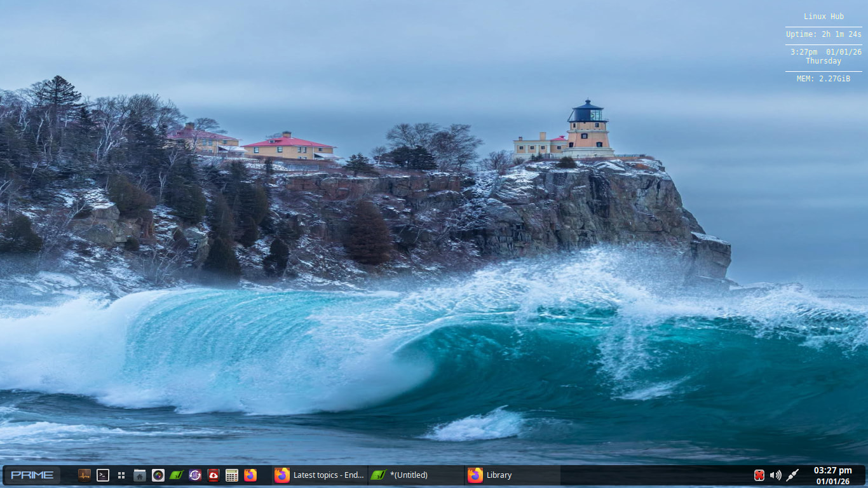Switch to the Latest topics Firefox window
The width and height of the screenshot is (868, 488).
320,475
